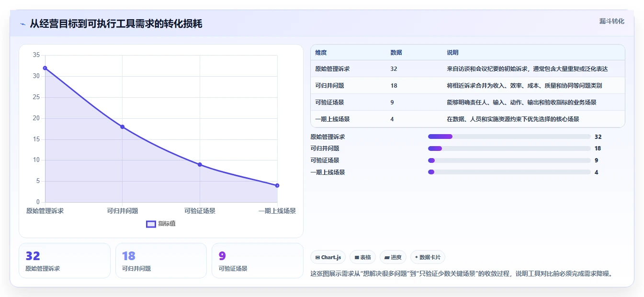This screenshot has width=644, height=297.
Task: Click the 数据卡片 tag chip
Action: click(x=428, y=257)
